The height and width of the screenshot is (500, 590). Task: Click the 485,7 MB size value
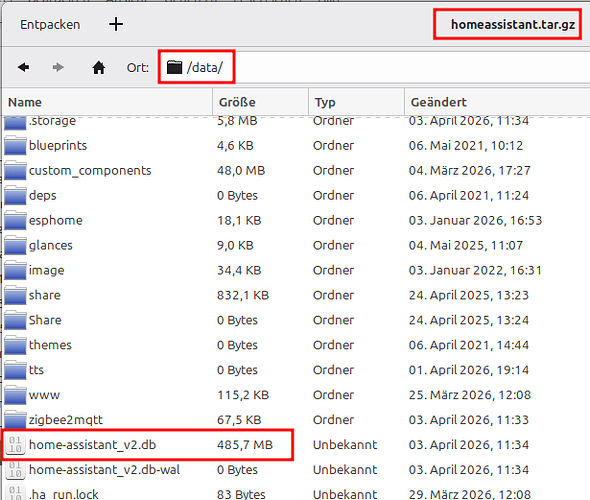click(245, 445)
